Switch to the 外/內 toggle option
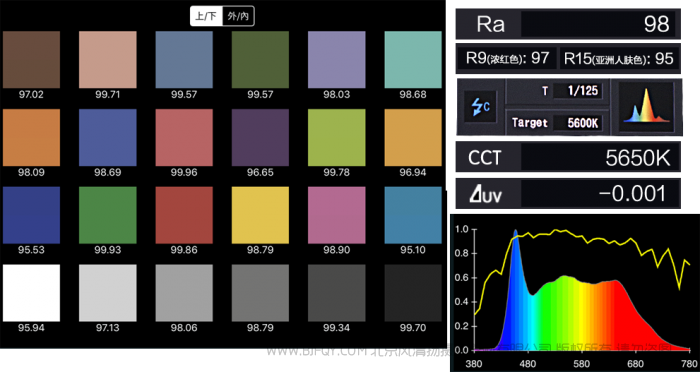 point(238,17)
